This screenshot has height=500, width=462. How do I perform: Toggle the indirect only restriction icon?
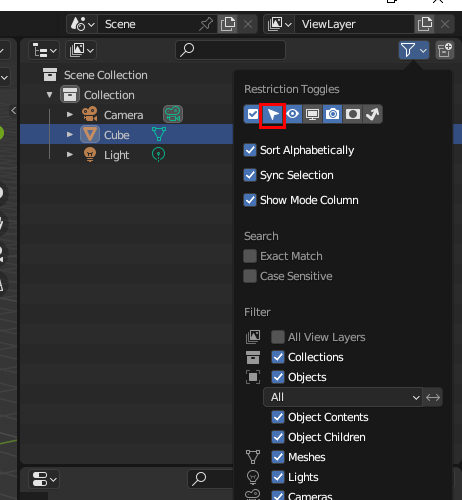click(373, 114)
